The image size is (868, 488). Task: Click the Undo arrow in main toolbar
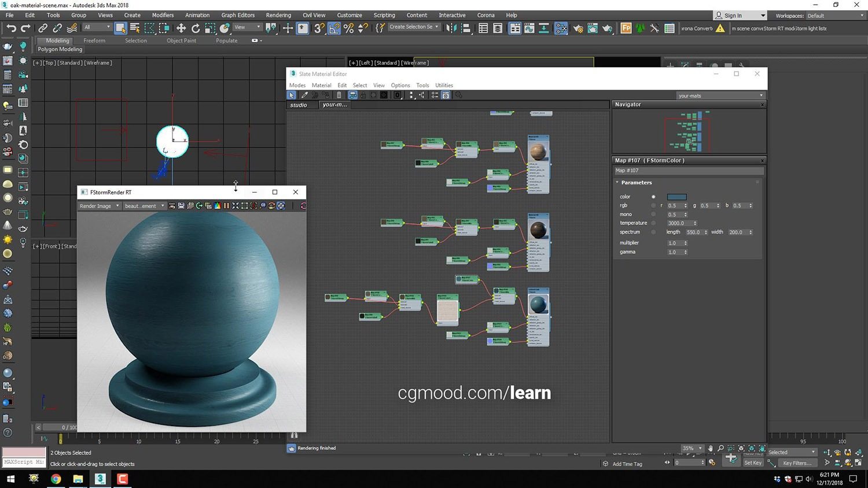click(x=11, y=28)
